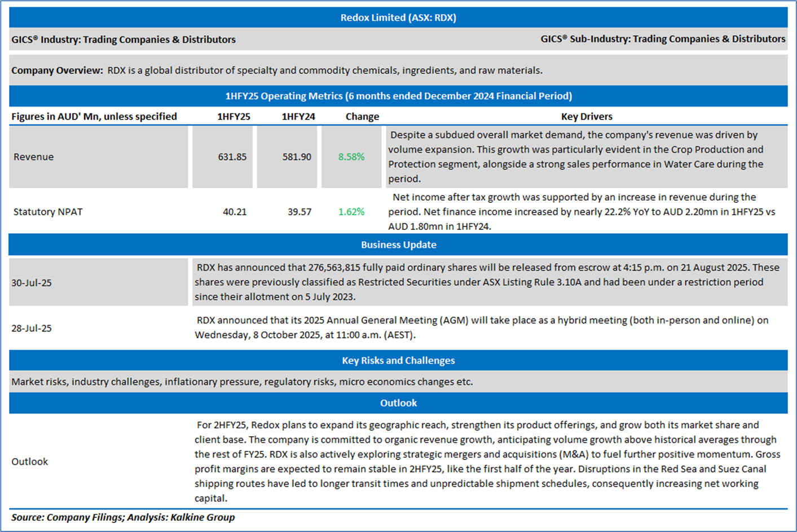Click the "Business Update" section header
797x532 pixels.
[398, 245]
